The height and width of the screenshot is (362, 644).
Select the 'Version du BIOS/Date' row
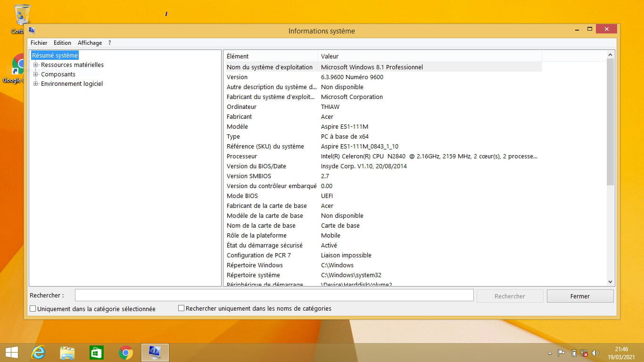click(x=384, y=166)
